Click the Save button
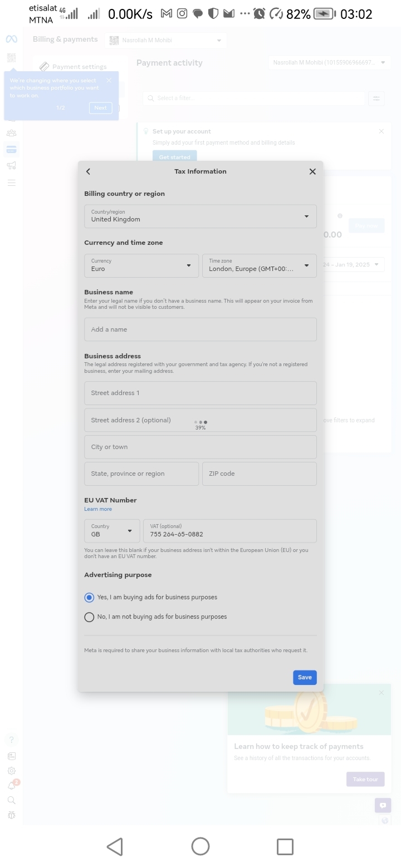Viewport: 401px width, 868px height. click(305, 677)
